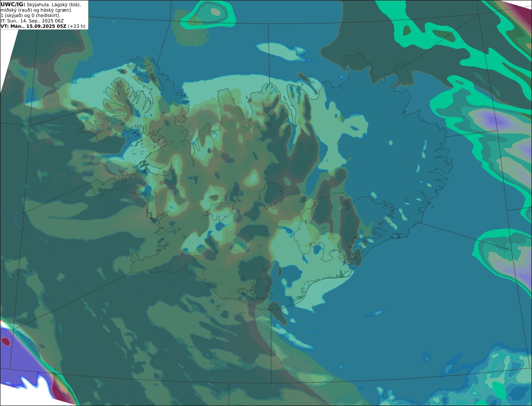Screen dimensions: 532x406
Task: Click the forecast offset '(+23 h)'
Action: (x=77, y=26)
